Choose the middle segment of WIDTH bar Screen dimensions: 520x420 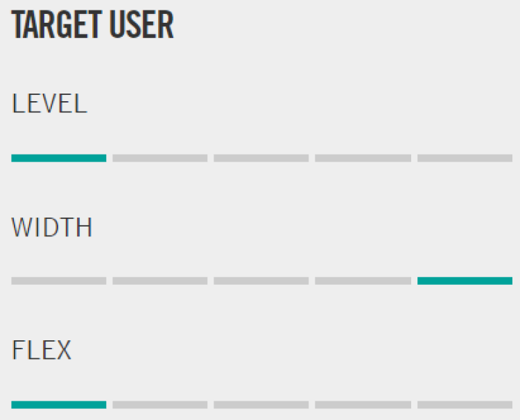pos(261,281)
